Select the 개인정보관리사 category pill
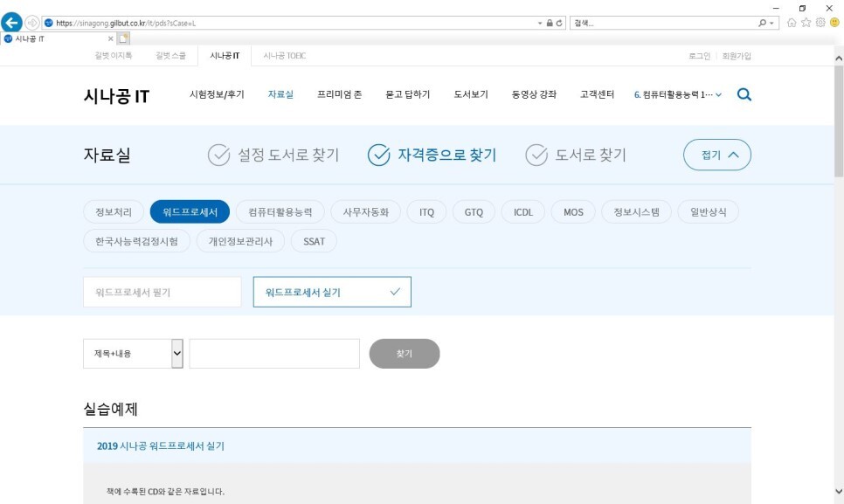The width and height of the screenshot is (844, 504). [240, 241]
